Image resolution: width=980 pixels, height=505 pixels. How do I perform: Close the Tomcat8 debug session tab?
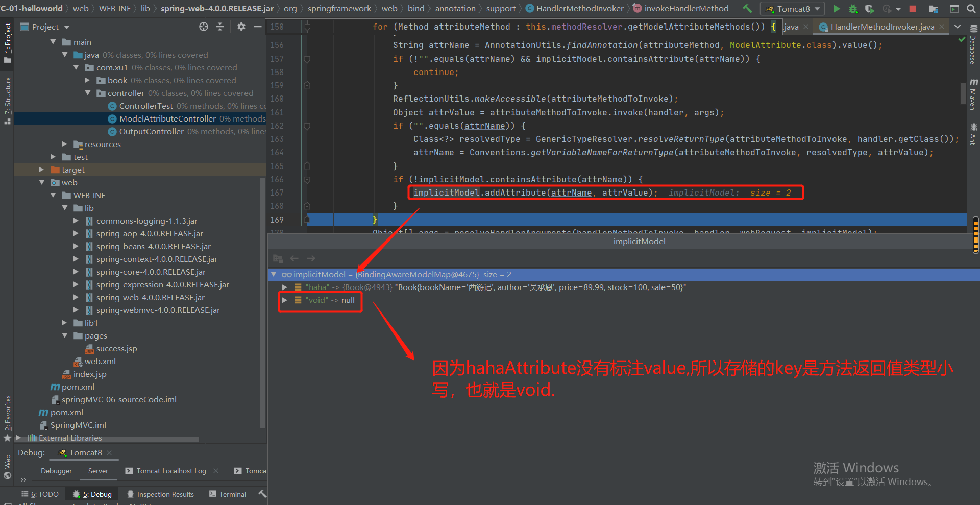coord(109,453)
